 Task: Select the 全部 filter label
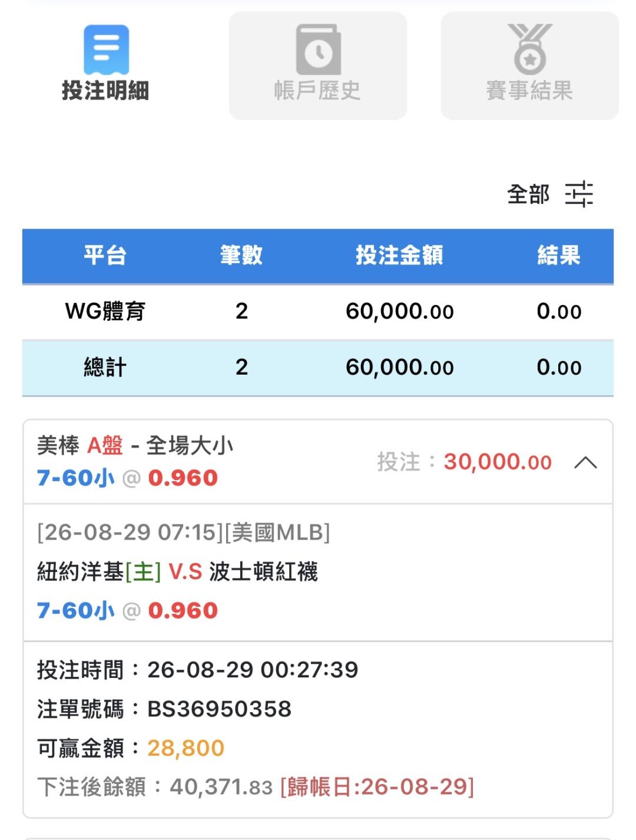tap(528, 194)
